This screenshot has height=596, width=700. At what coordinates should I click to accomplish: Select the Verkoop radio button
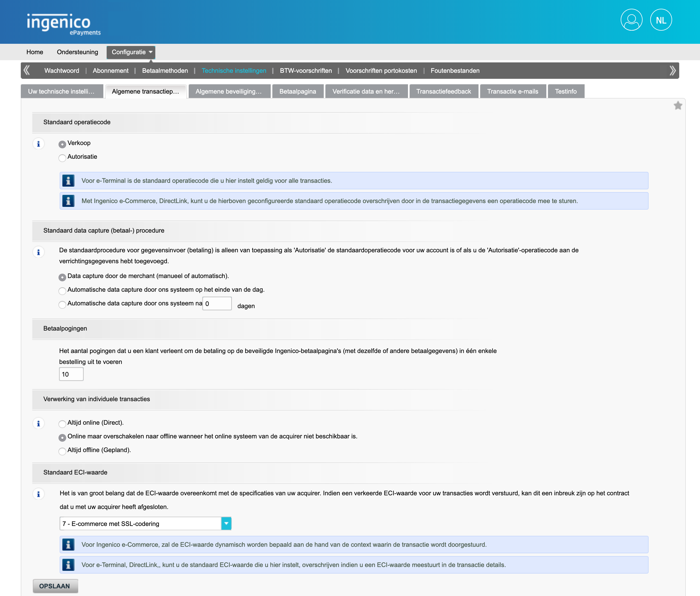tap(62, 144)
